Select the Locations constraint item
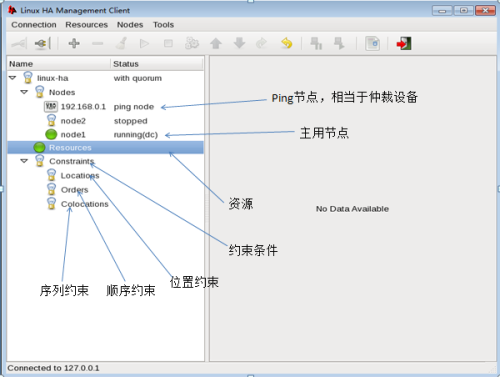 (80, 175)
